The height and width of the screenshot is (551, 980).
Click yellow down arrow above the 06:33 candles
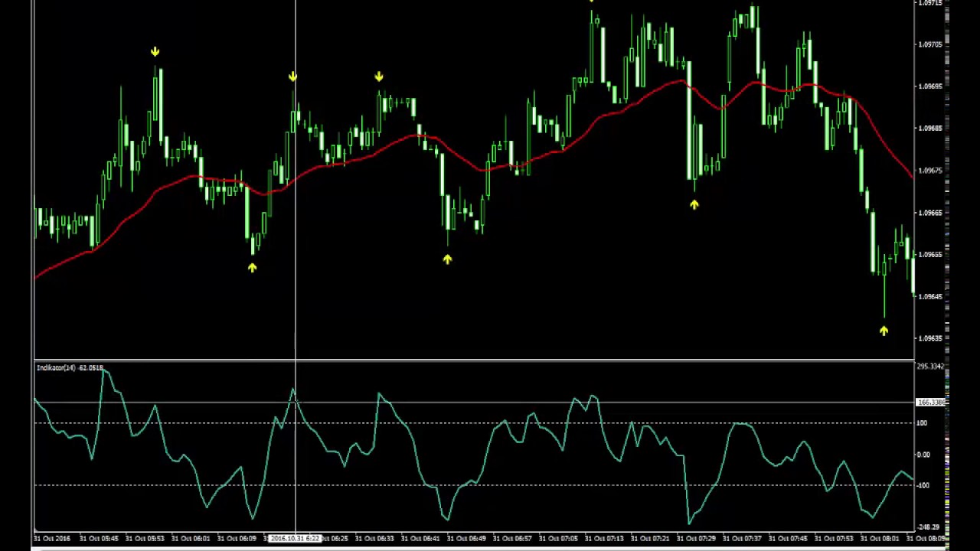click(379, 77)
